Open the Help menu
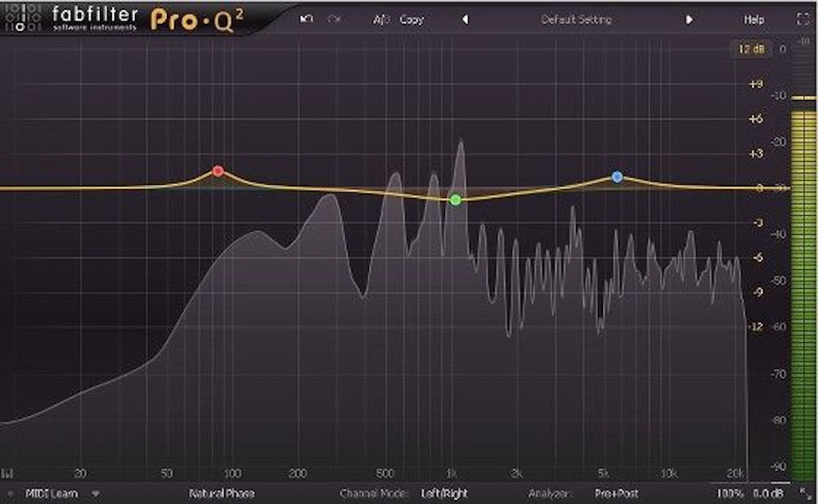The width and height of the screenshot is (818, 504). coord(753,20)
